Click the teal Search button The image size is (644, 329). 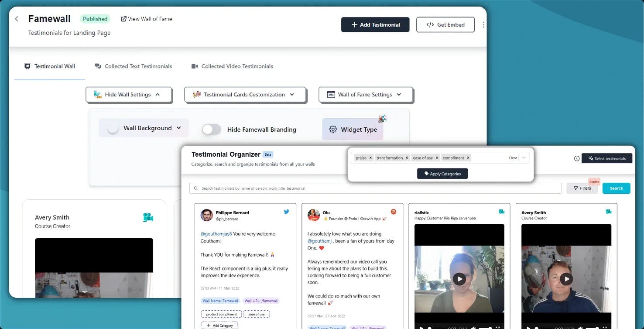pos(617,188)
